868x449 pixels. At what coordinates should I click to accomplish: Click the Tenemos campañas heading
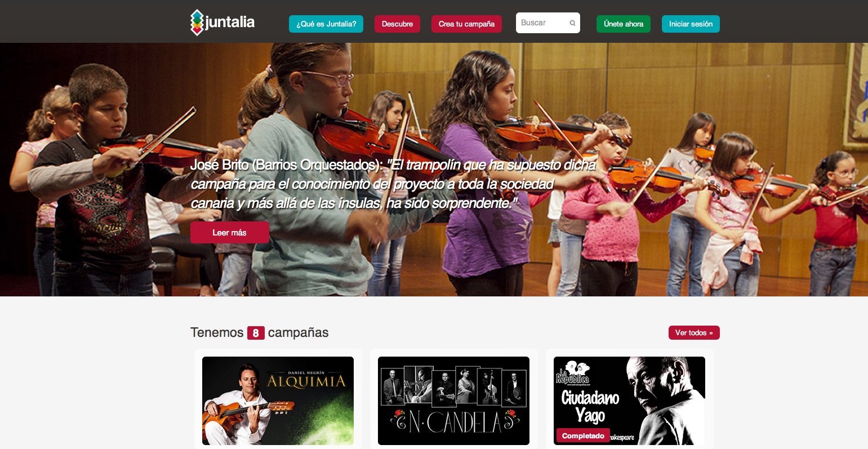coord(259,332)
